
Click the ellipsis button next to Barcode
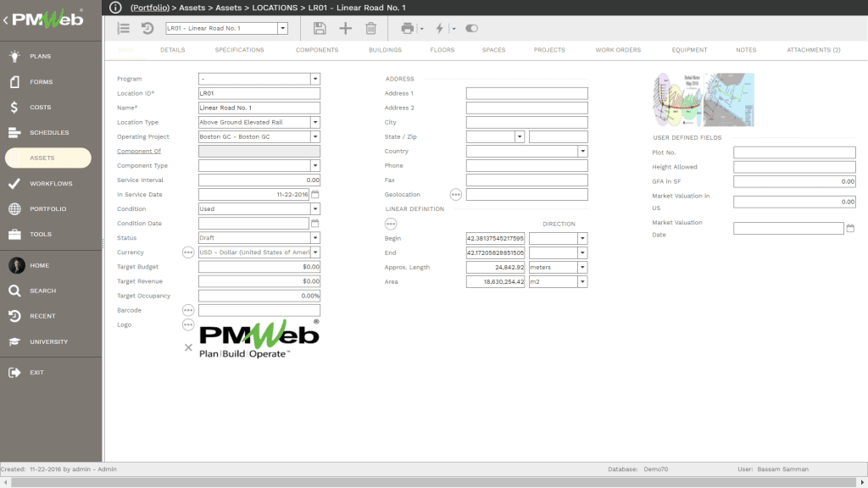pos(188,310)
